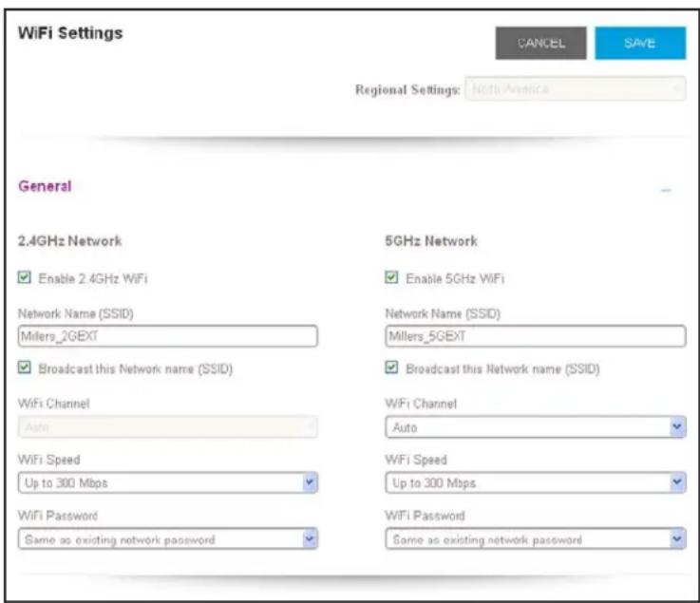Click the 2.4GHz 'WiFi Speed' label

tap(49, 460)
